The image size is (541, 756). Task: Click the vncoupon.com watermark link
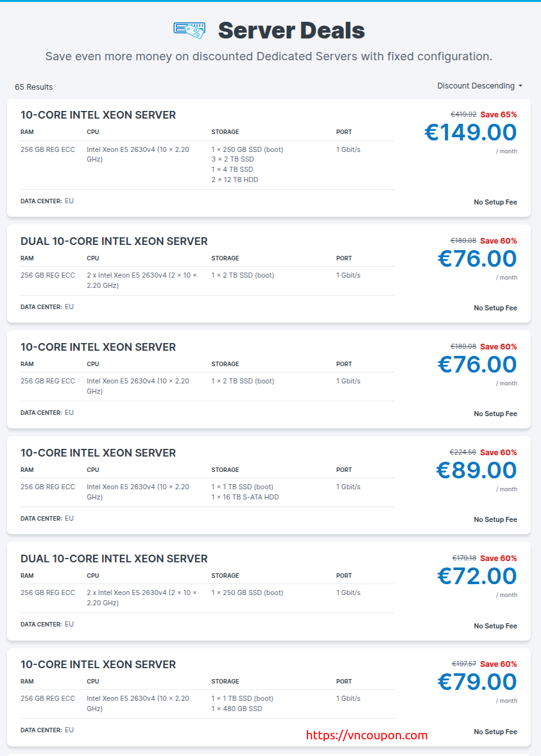(x=367, y=735)
